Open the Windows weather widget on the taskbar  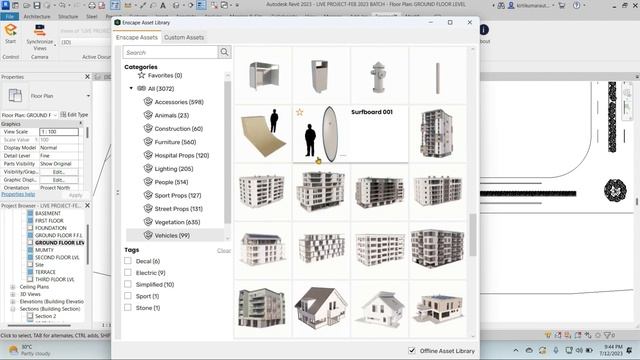coord(29,350)
